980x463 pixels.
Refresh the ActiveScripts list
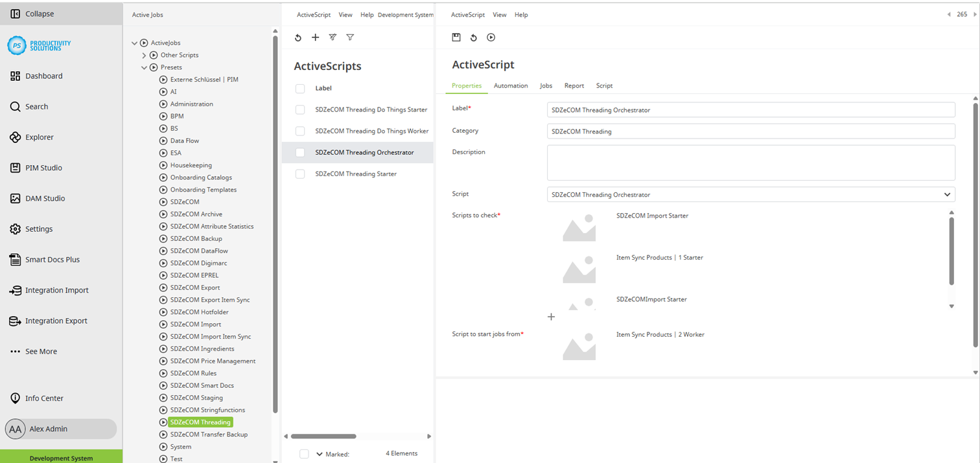(298, 37)
